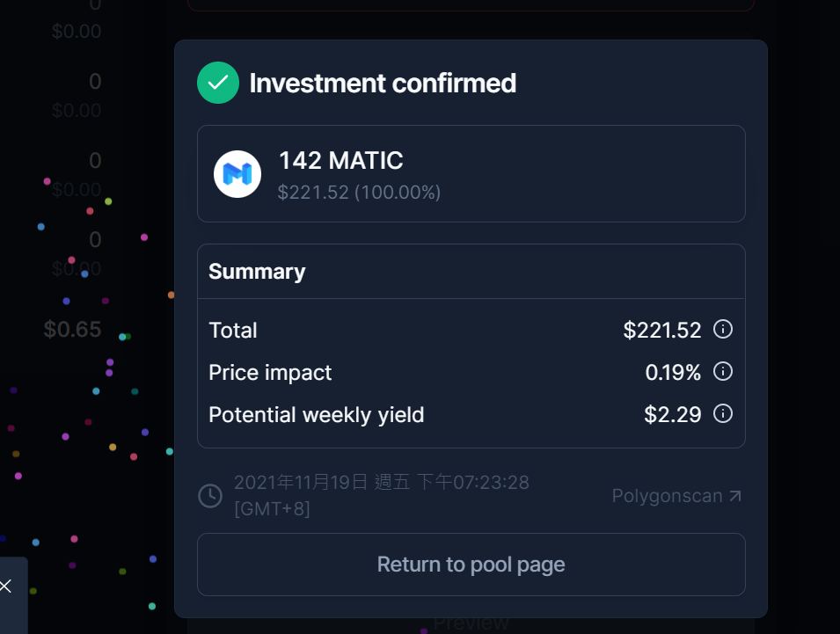The width and height of the screenshot is (840, 634).
Task: Click the external arrow next to Polygonscan
Action: pos(735,496)
